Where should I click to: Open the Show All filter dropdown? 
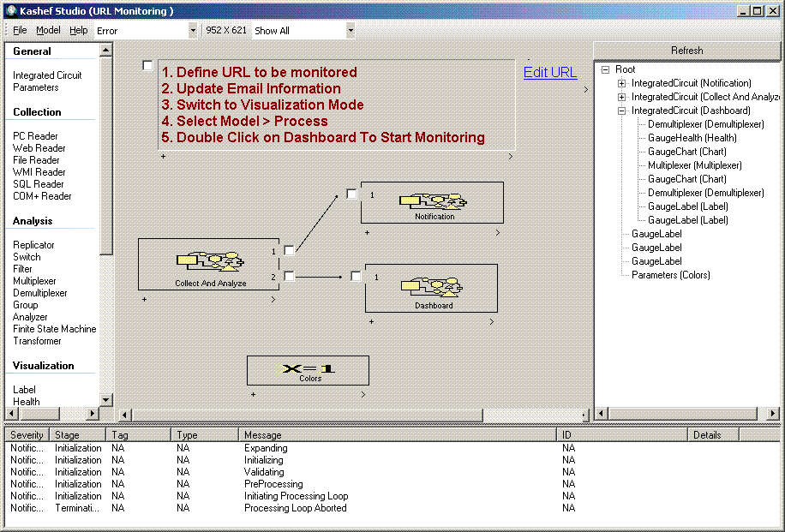(350, 30)
